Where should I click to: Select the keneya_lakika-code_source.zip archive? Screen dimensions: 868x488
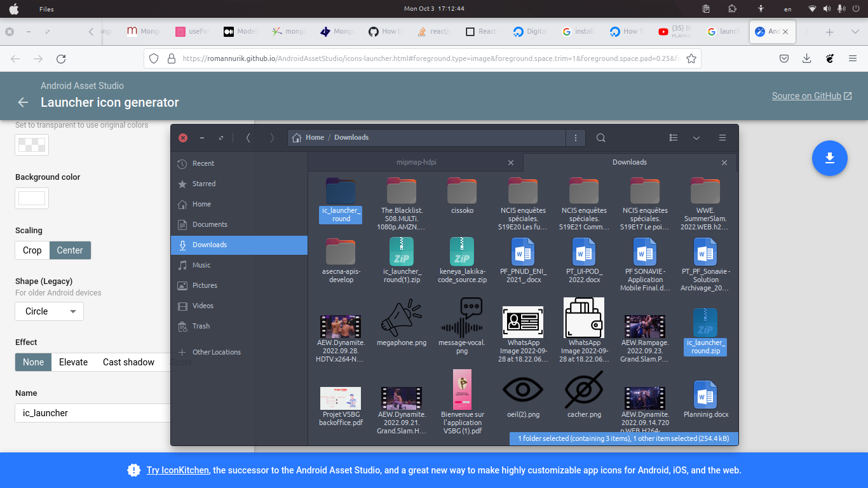coord(462,261)
